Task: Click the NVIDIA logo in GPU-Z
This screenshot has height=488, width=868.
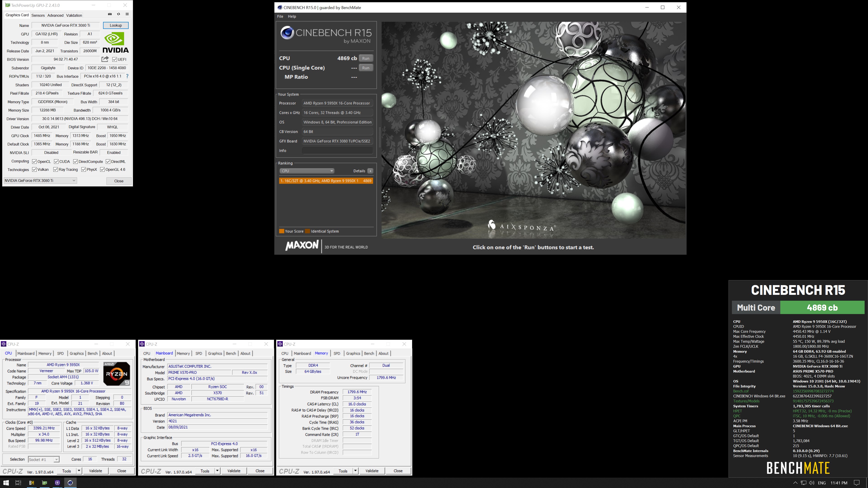Action: click(116, 43)
